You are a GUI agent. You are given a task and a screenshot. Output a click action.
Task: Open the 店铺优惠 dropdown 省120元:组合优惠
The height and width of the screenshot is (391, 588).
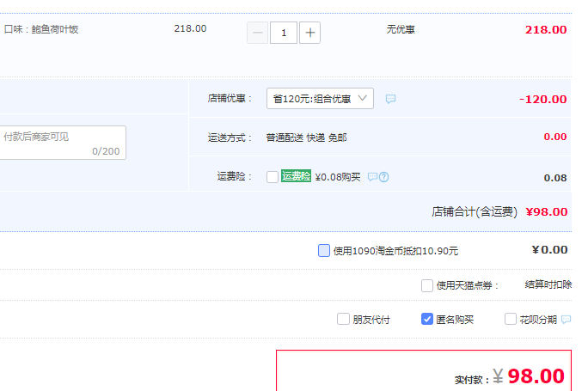click(x=320, y=99)
